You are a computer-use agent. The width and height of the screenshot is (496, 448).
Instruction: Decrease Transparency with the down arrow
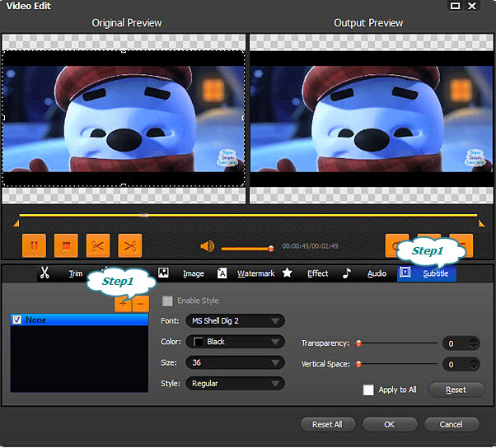tap(474, 346)
